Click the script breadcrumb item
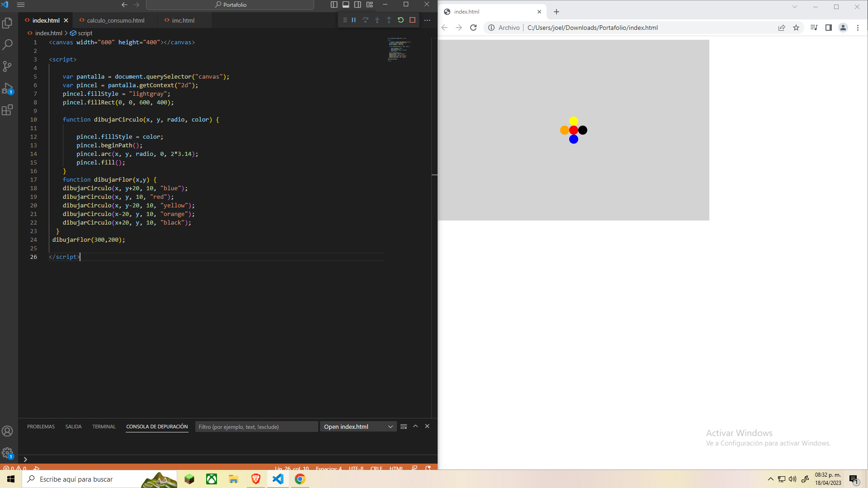The width and height of the screenshot is (868, 488). (x=85, y=33)
